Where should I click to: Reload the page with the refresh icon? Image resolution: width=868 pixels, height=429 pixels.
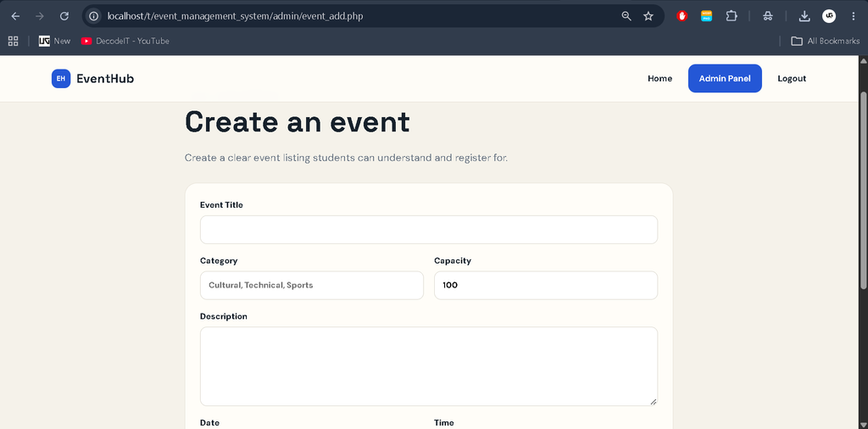coord(64,16)
